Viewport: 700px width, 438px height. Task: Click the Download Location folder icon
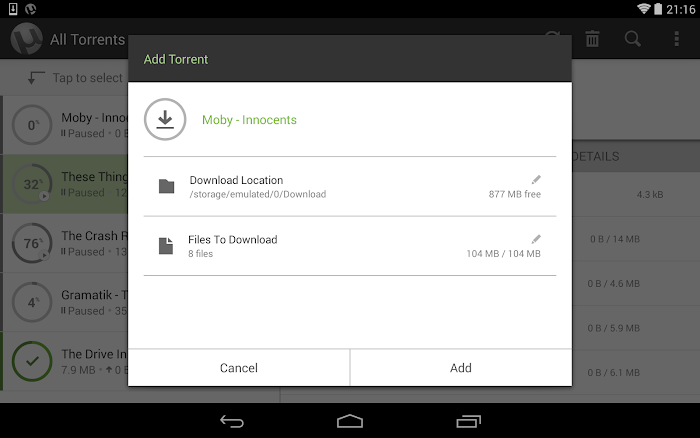click(167, 186)
